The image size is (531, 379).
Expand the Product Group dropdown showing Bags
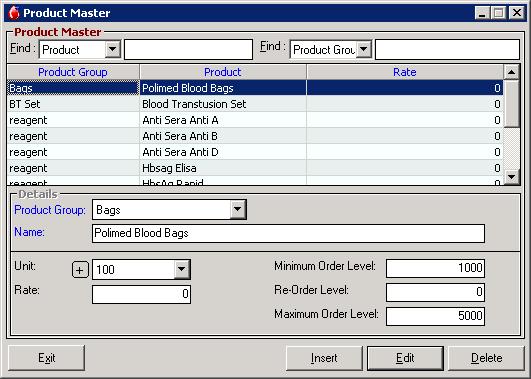click(238, 210)
